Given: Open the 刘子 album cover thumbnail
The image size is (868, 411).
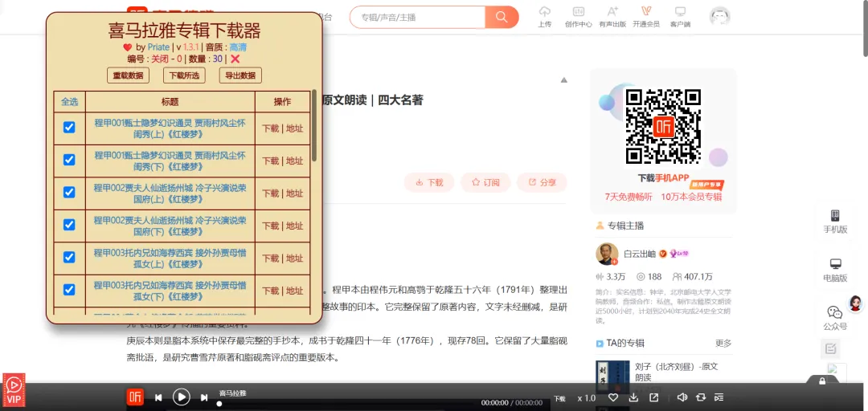Looking at the screenshot, I should 612,377.
